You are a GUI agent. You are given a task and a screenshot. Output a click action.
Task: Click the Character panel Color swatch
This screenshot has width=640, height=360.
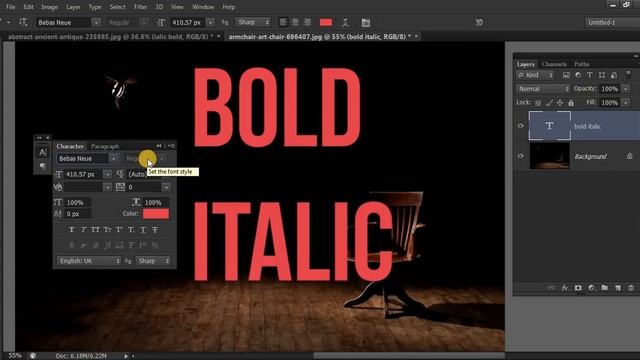tap(156, 213)
